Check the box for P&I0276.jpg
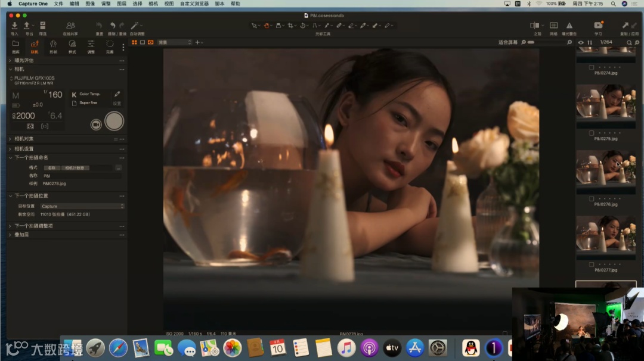The height and width of the screenshot is (361, 644). pyautogui.click(x=592, y=198)
